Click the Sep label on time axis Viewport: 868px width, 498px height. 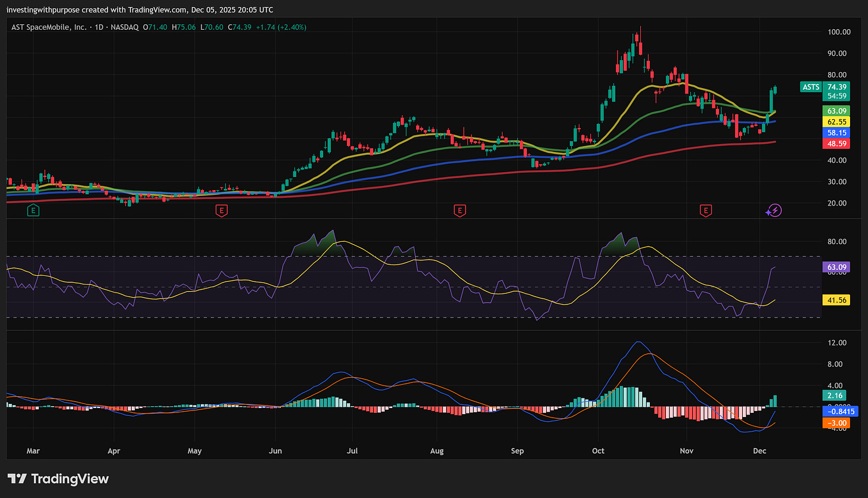(517, 451)
